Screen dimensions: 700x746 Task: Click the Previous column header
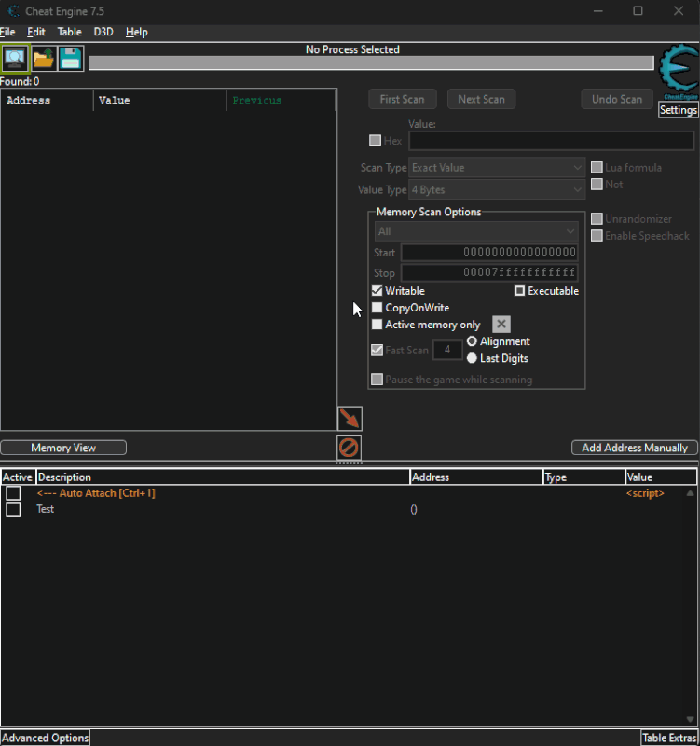(x=281, y=101)
